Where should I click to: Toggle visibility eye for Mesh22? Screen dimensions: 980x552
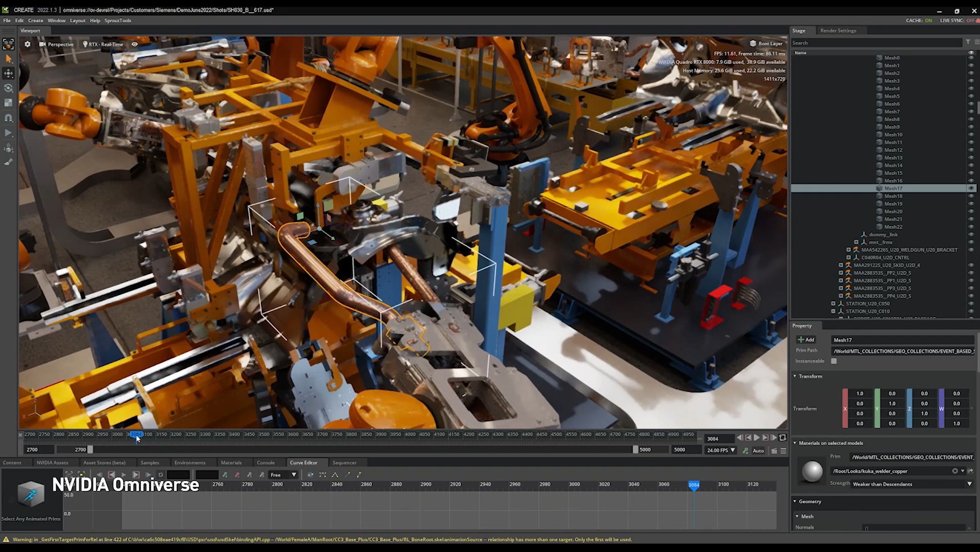pos(971,227)
